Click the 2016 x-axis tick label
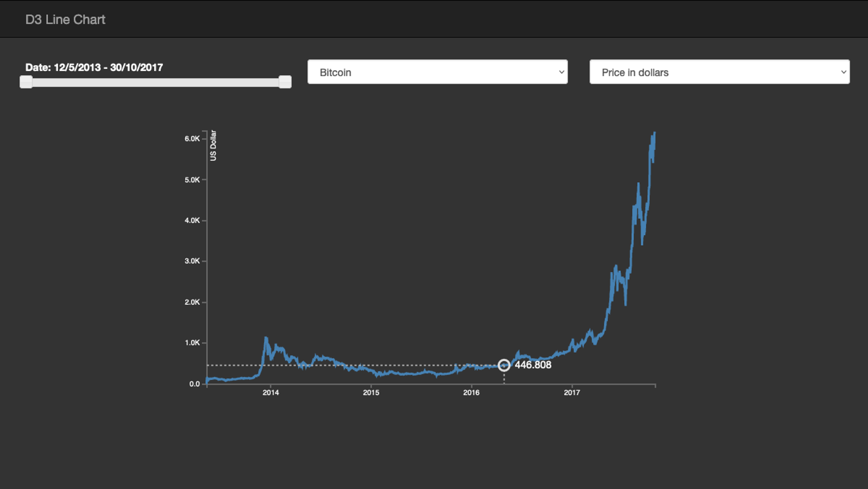 (x=471, y=393)
